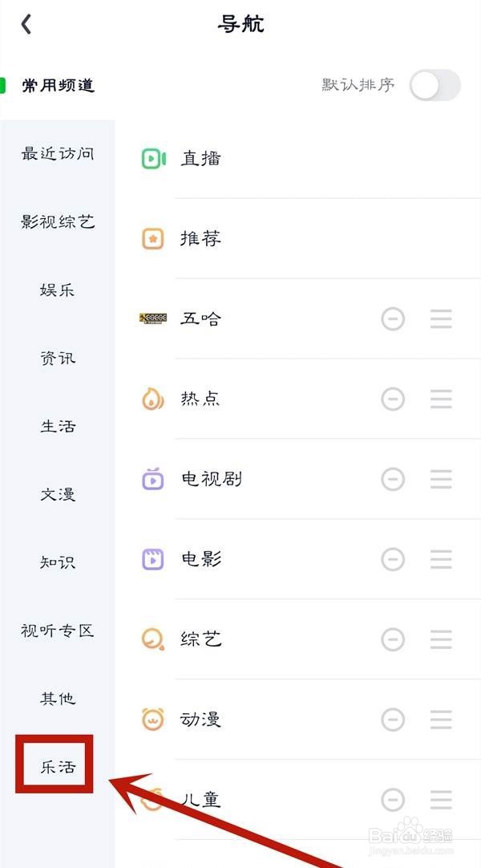Screen dimensions: 481x868
Task: Tap the back arrow icon
Action: tap(26, 24)
